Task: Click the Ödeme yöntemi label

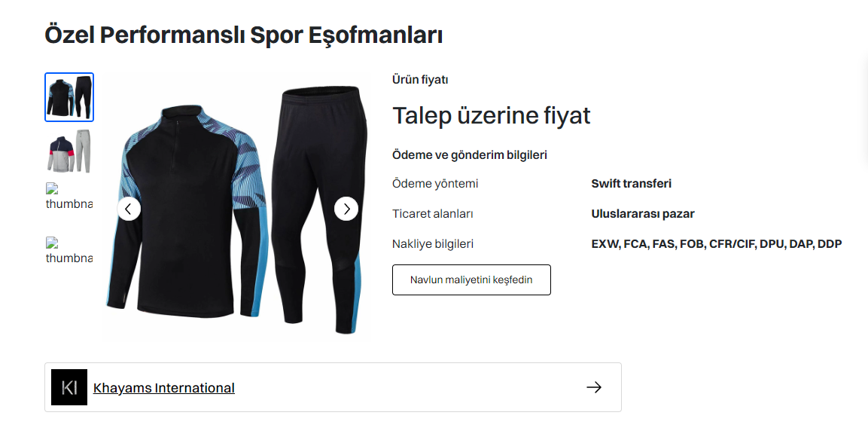Action: (x=435, y=183)
